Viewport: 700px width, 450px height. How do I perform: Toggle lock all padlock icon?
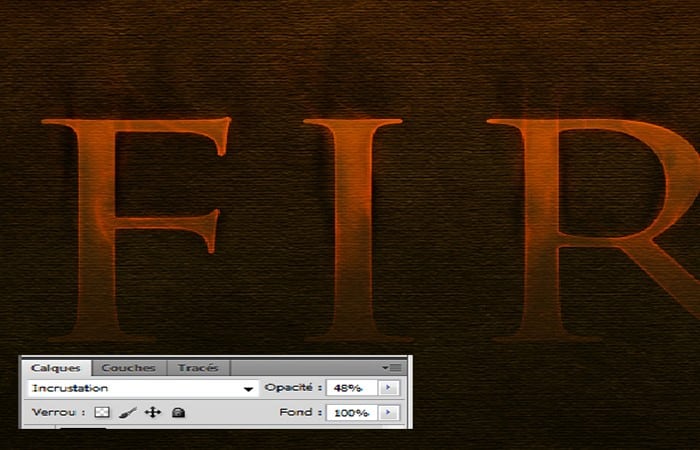click(179, 412)
